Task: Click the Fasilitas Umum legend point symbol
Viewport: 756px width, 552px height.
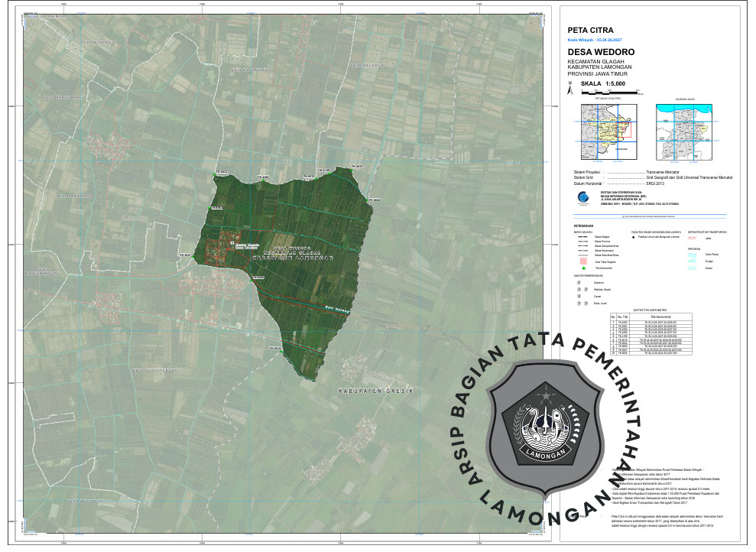Action: [634, 238]
